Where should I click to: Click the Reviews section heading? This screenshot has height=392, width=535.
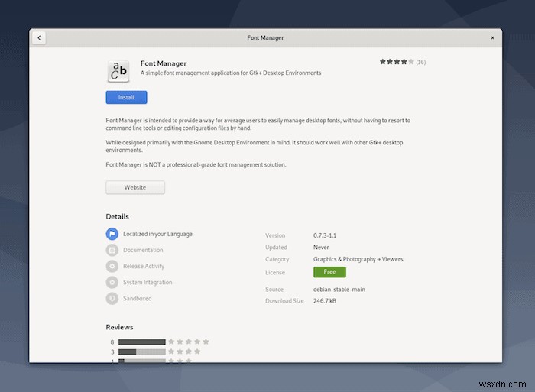pyautogui.click(x=119, y=327)
